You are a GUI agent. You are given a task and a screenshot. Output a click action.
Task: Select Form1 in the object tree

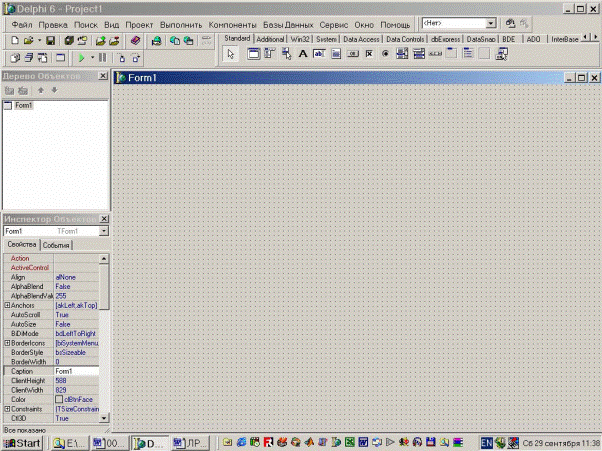point(23,105)
